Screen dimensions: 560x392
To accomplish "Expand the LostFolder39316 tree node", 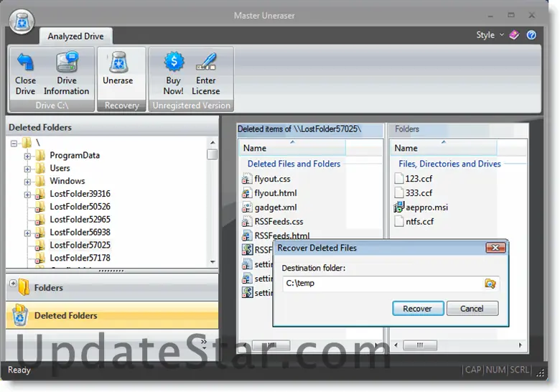I will tap(28, 195).
